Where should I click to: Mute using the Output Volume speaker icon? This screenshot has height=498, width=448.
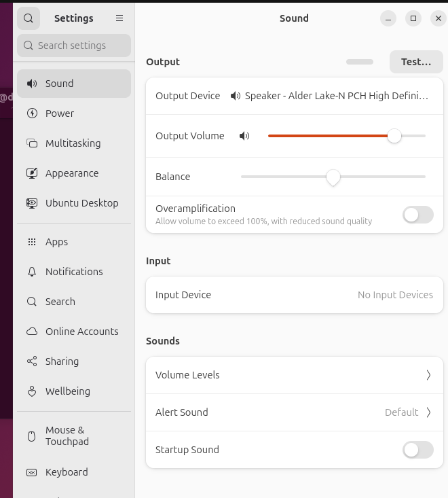point(244,136)
